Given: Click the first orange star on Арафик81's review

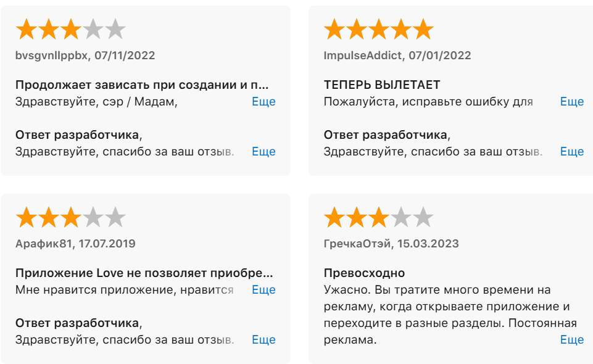Looking at the screenshot, I should tap(25, 217).
